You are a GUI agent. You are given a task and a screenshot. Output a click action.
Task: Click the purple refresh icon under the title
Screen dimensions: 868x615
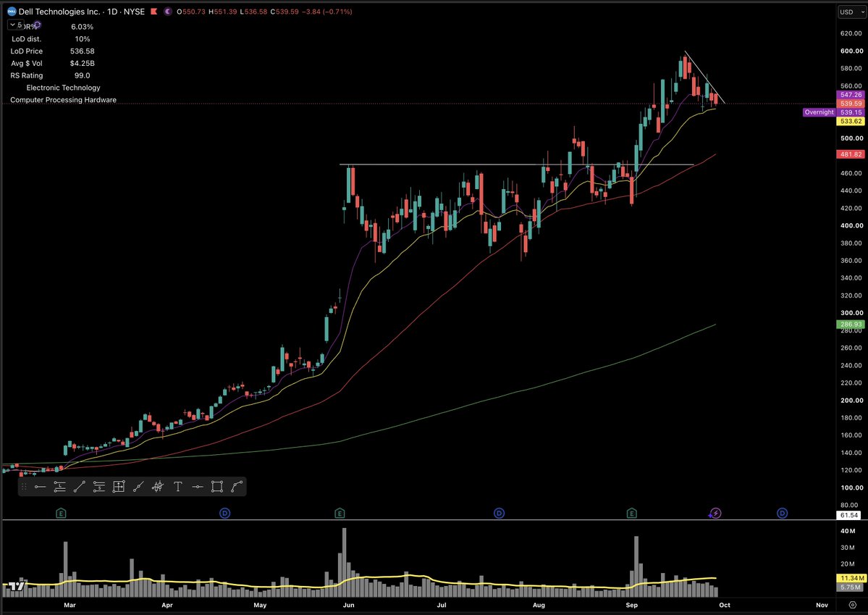[x=37, y=25]
